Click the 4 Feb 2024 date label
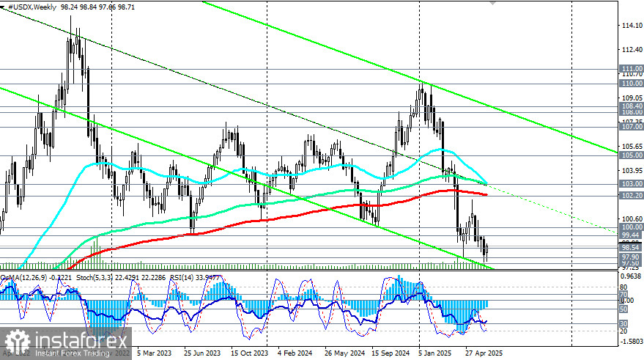This screenshot has height=360, width=644. 295,353
